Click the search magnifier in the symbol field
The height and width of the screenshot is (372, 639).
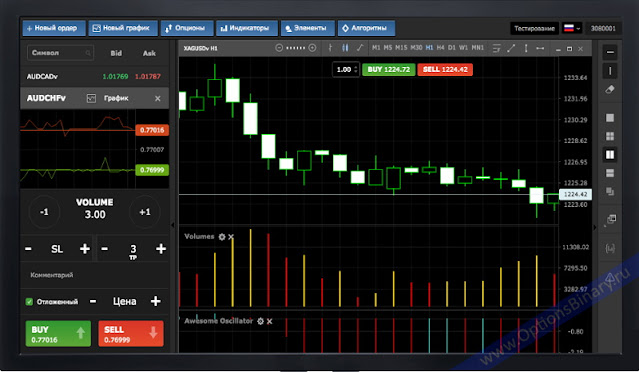(88, 53)
